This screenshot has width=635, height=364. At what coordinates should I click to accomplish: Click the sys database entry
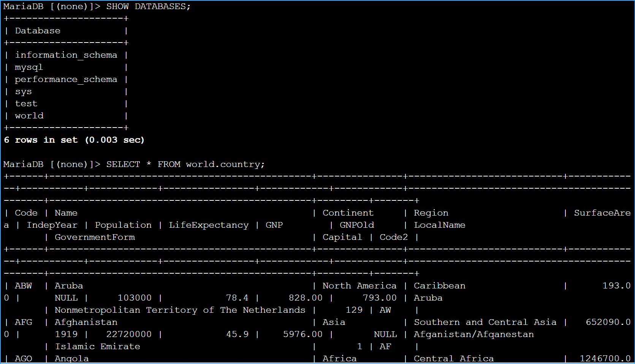[x=23, y=91]
